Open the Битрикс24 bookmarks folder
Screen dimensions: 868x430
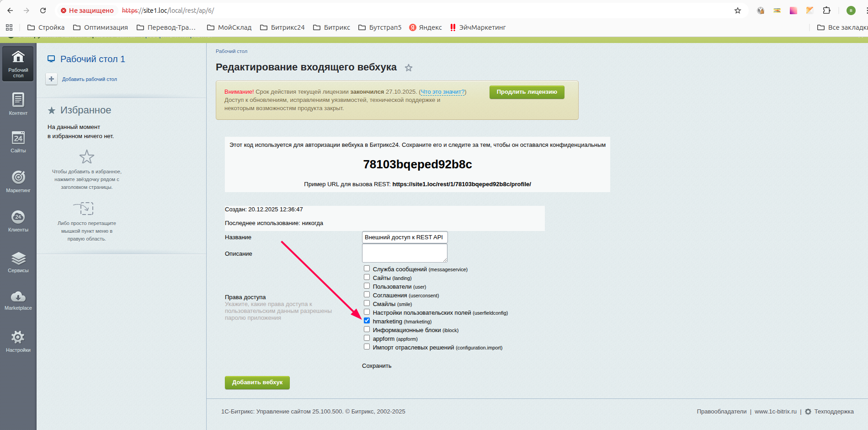pyautogui.click(x=282, y=27)
